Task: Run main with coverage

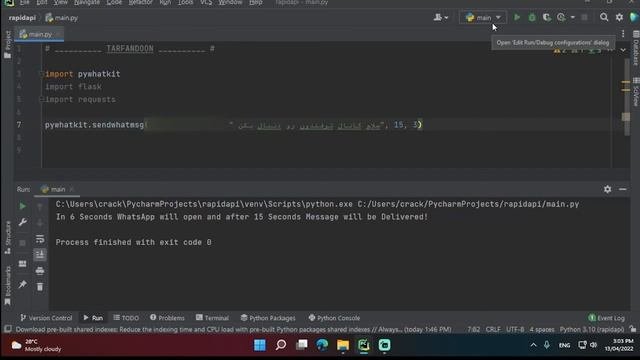Action: coord(547,18)
